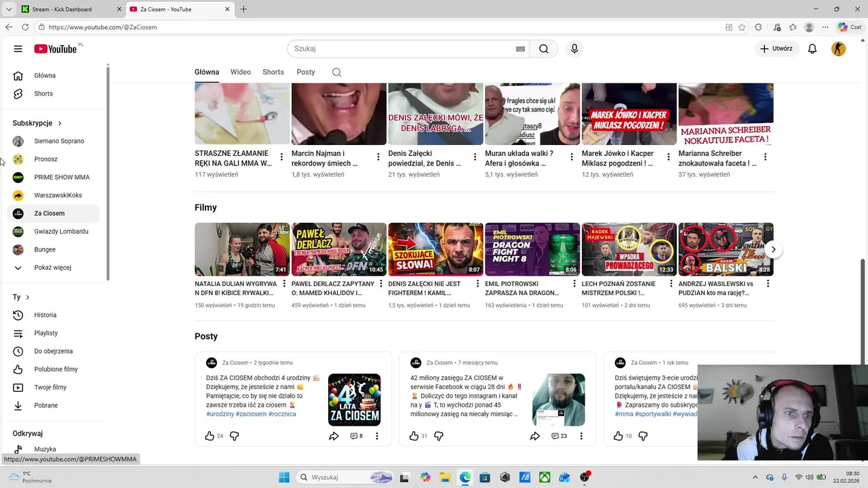This screenshot has height=488, width=868.
Task: Open Shorts in the sidebar
Action: coord(54,94)
